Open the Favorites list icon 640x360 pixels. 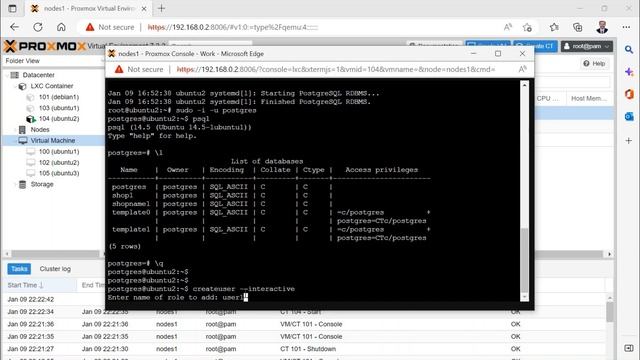[554, 27]
